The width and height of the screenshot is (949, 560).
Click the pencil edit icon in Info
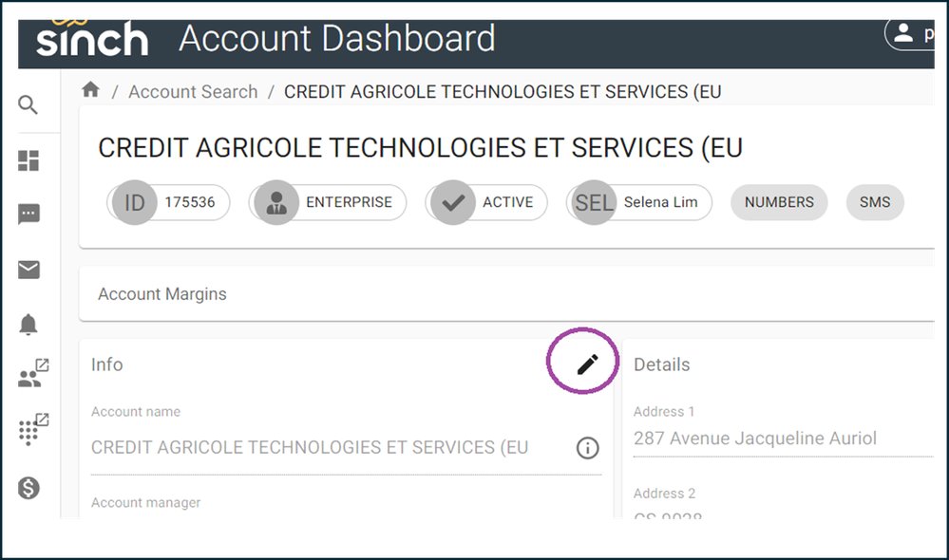(587, 364)
